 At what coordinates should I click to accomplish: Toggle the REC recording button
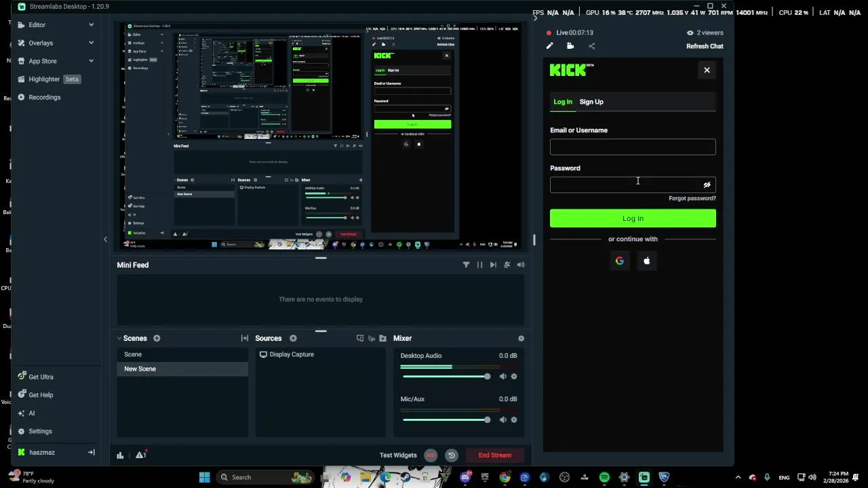[x=431, y=455]
